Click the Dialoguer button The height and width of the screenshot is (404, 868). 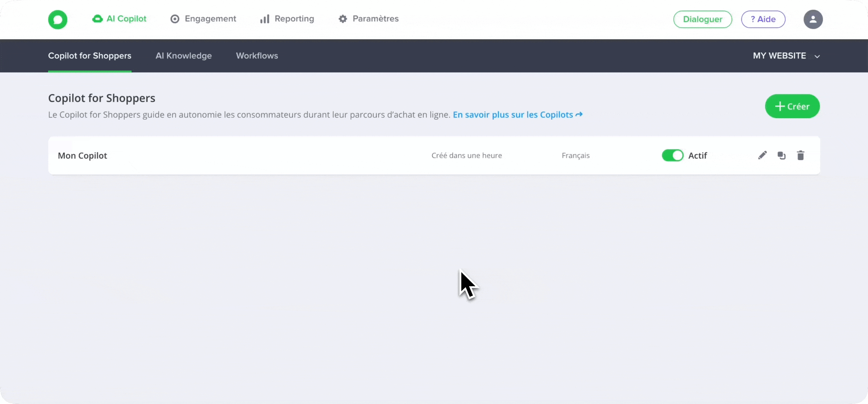702,19
